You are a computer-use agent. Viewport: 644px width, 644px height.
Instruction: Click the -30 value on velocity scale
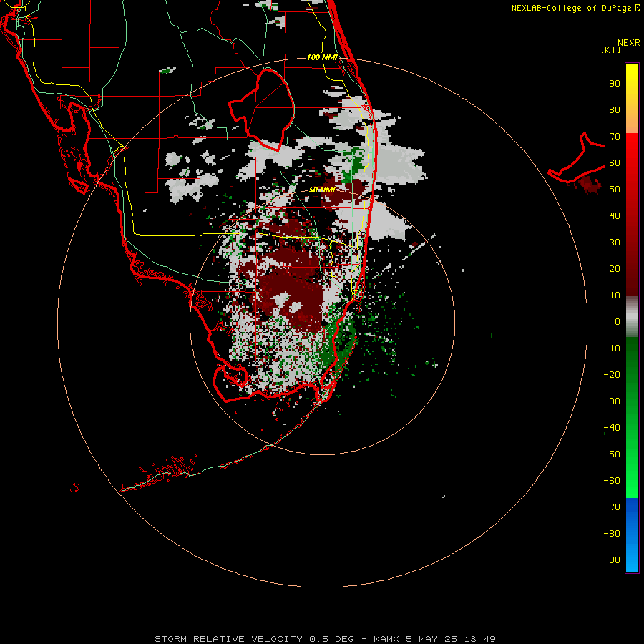(x=612, y=401)
